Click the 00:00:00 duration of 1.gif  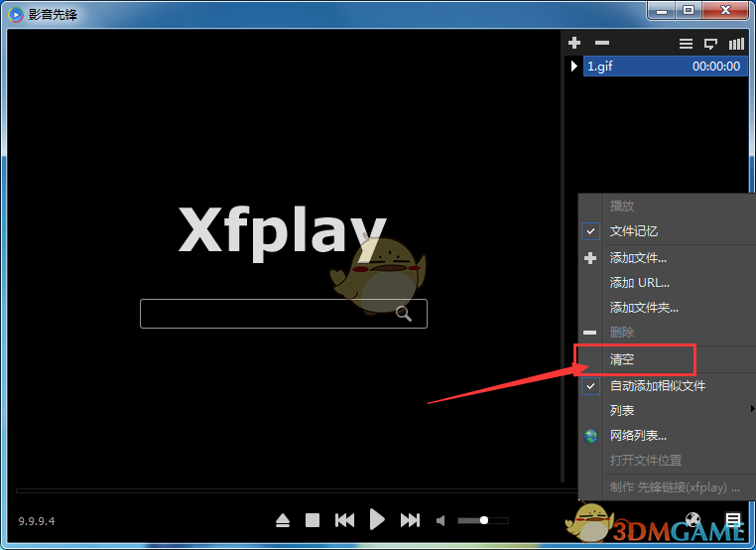[716, 67]
